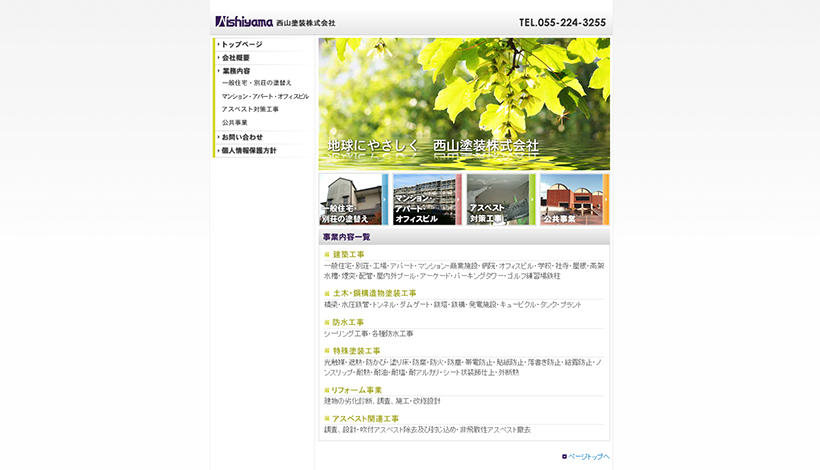The image size is (820, 470).
Task: Click the 特殊塗装工事 heading
Action: coord(356,351)
